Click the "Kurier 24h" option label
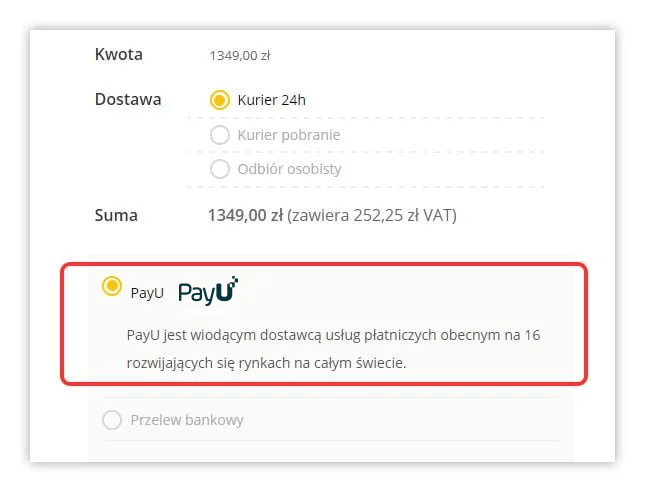649x496 pixels. pos(271,100)
